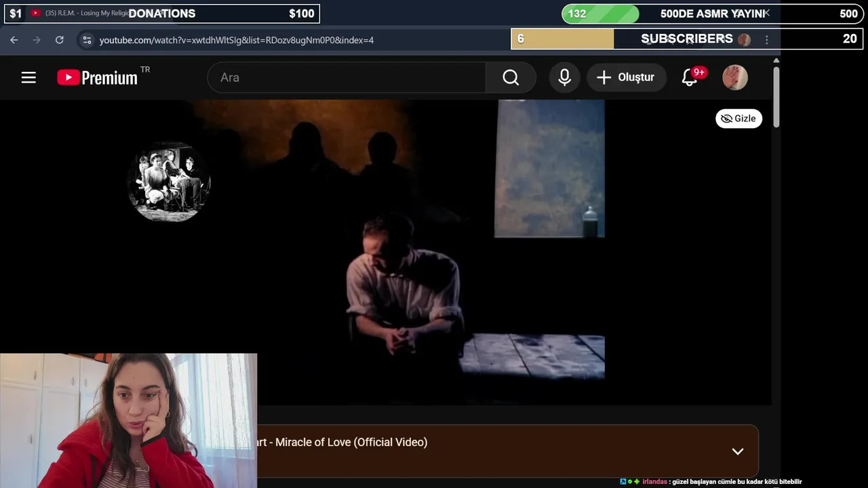
Task: Click the scrollbar up arrow
Action: [776, 60]
